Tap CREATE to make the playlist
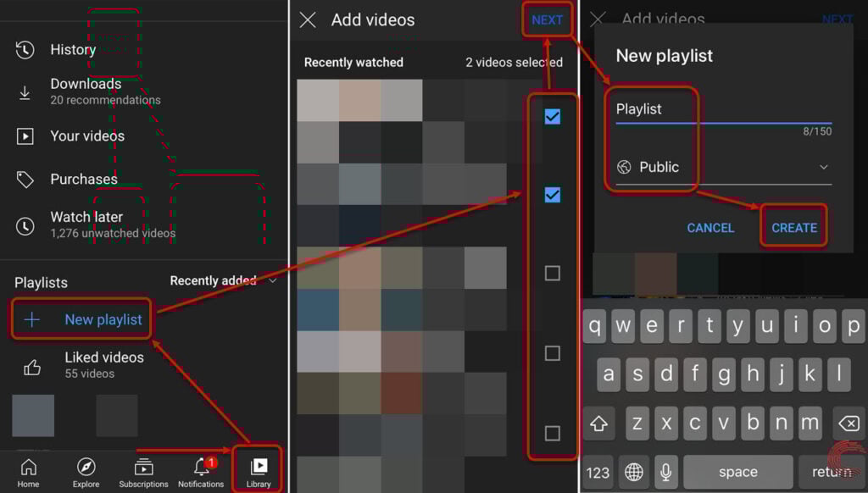 [x=793, y=228]
